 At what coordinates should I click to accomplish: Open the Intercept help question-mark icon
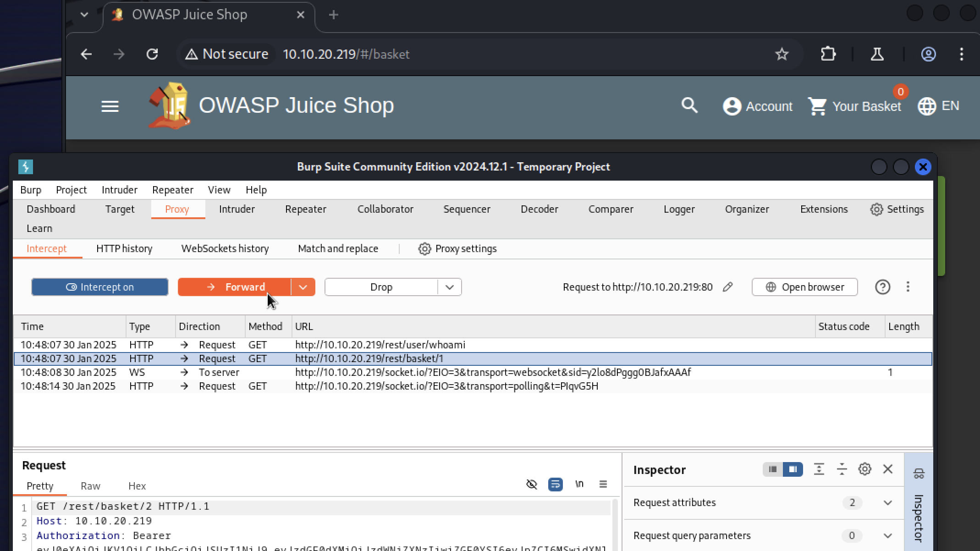pyautogui.click(x=882, y=287)
